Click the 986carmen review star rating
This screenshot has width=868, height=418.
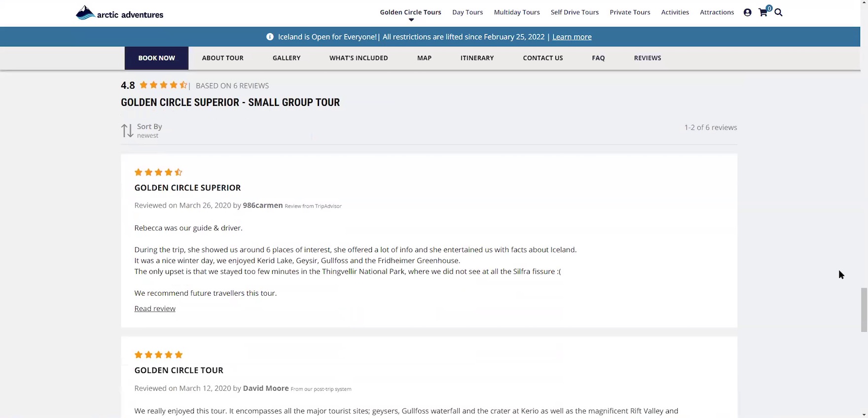pos(158,172)
